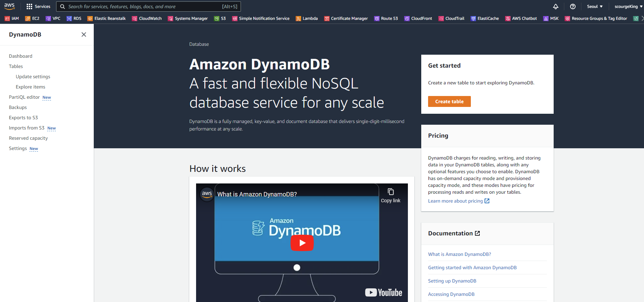Click the AWS Chatbot shortcut icon

(508, 18)
